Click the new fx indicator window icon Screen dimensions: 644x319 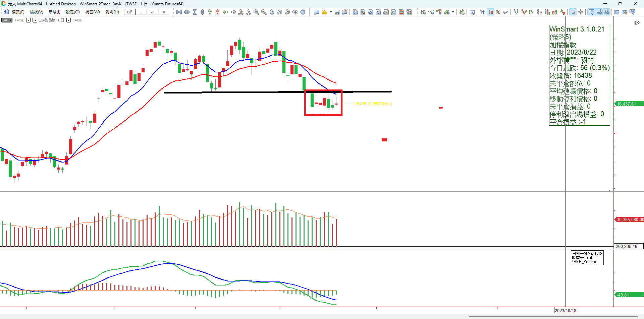(378, 12)
